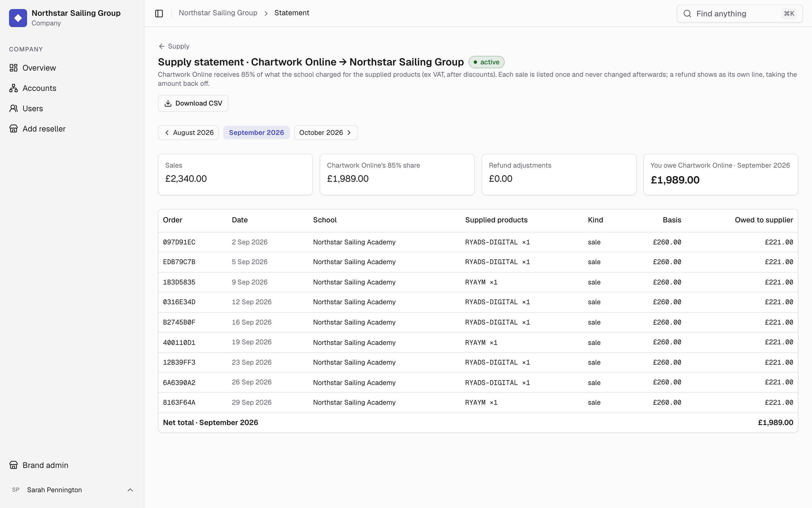This screenshot has height=508, width=812.
Task: Go to previous month August 2026
Action: click(x=188, y=133)
